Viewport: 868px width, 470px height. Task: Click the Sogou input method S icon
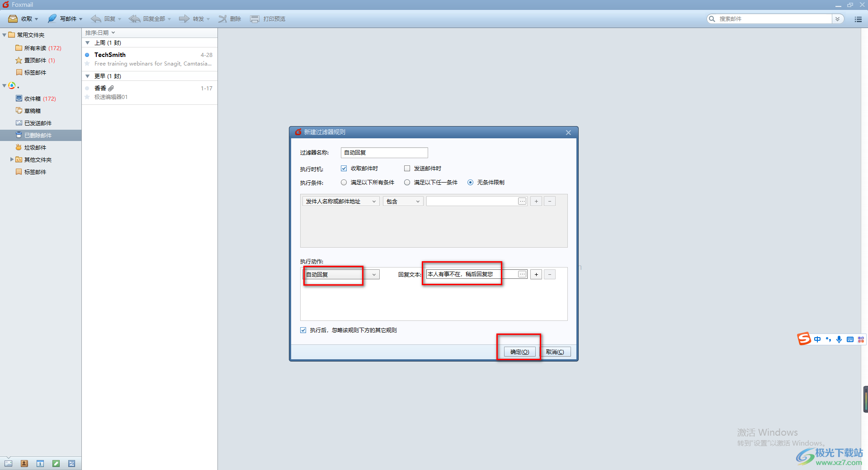click(804, 338)
